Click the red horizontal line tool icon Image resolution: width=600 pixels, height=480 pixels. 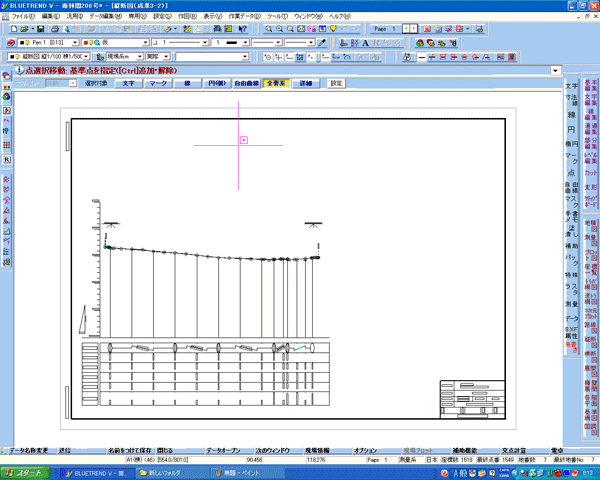point(421,57)
